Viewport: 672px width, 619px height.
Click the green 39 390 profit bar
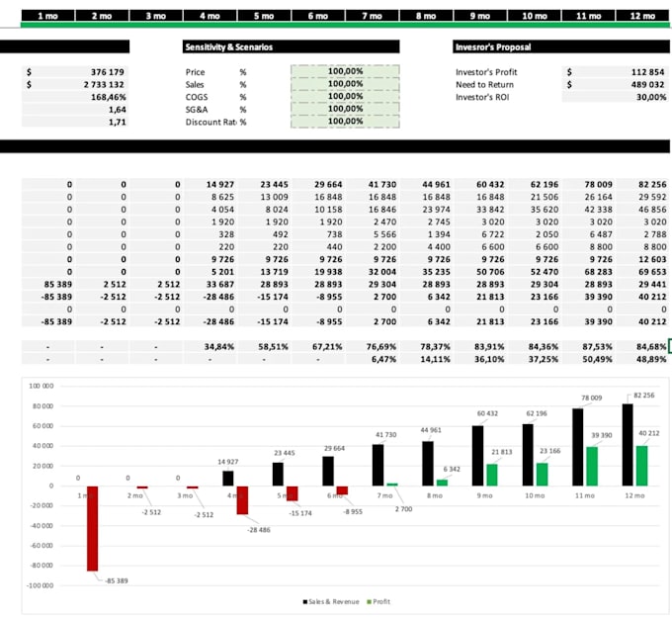pyautogui.click(x=592, y=467)
